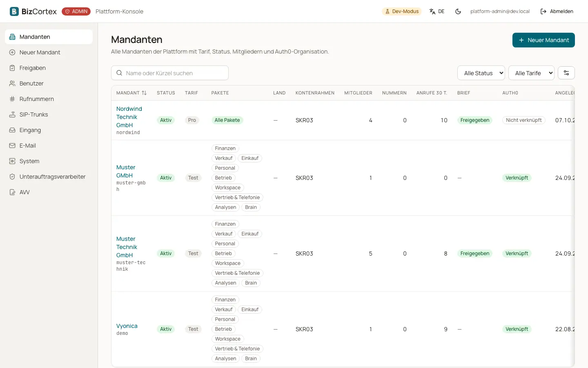
Task: Click the E-Mail envelope icon
Action: pyautogui.click(x=12, y=146)
